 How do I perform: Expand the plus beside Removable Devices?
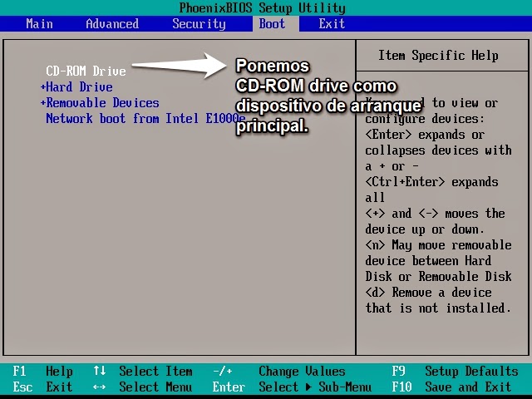point(42,102)
